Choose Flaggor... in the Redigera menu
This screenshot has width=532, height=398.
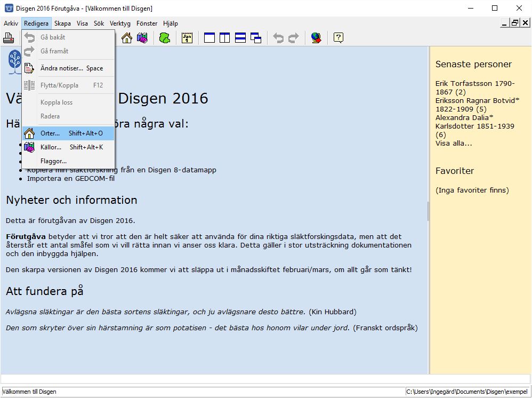68,161
